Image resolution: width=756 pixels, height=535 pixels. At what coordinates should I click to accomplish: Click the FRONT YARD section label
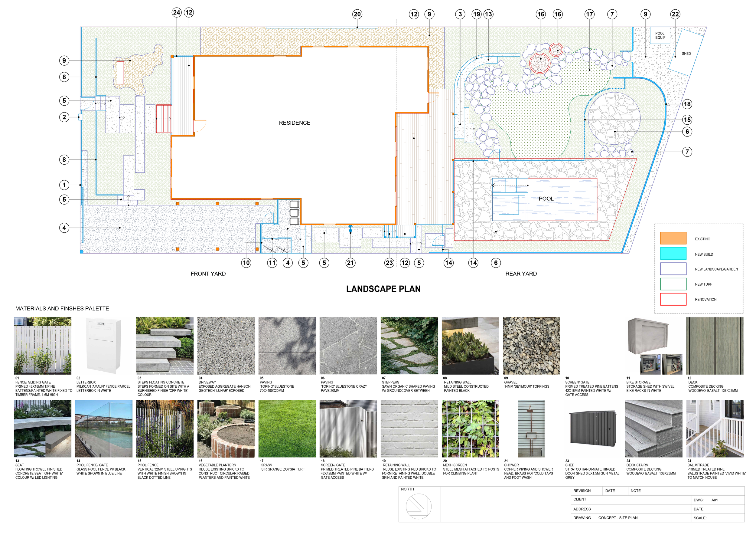coord(208,274)
